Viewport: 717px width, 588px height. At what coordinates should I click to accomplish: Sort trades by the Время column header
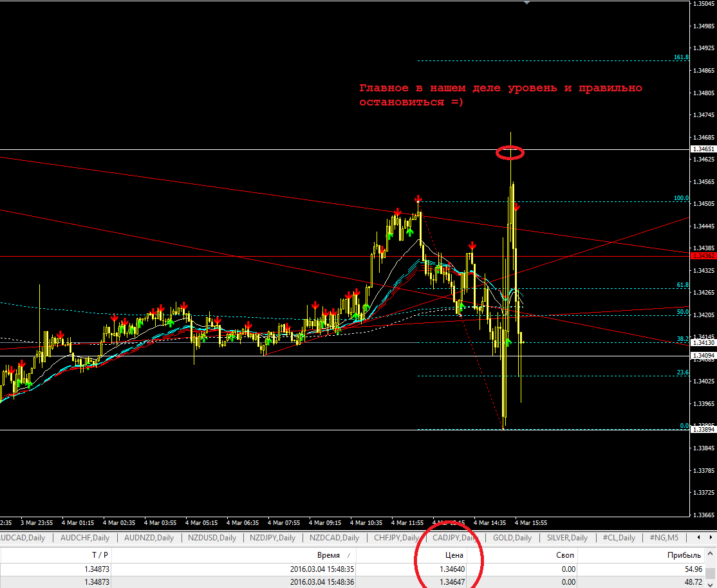pyautogui.click(x=328, y=555)
